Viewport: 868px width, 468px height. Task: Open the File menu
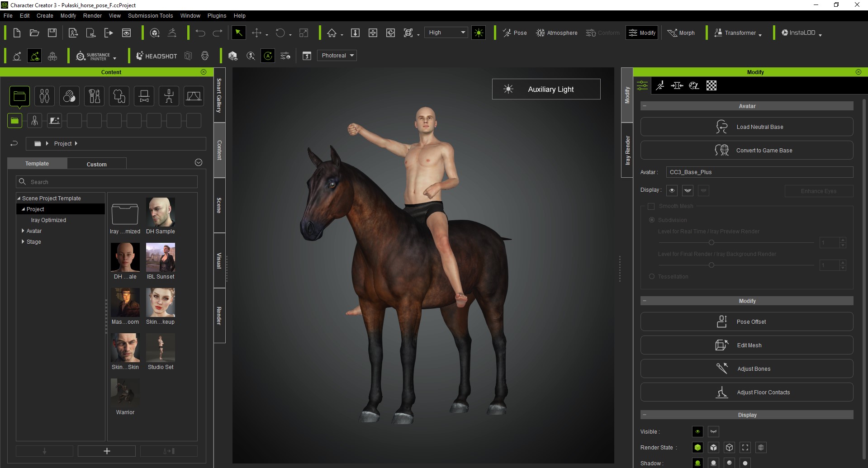[x=8, y=15]
